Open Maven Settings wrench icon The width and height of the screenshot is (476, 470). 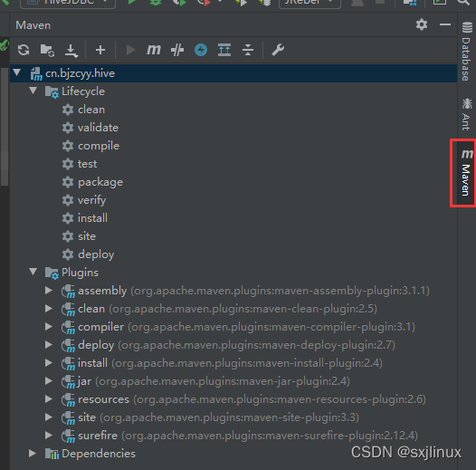click(278, 50)
